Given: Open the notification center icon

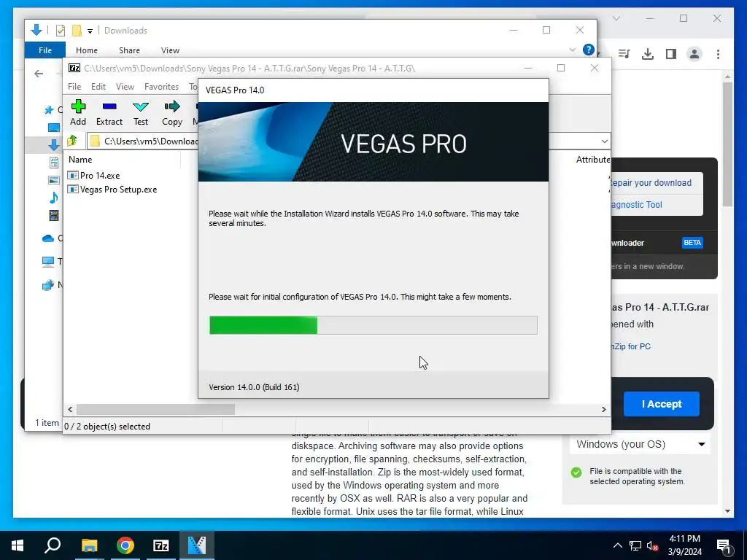Looking at the screenshot, I should pos(724,545).
